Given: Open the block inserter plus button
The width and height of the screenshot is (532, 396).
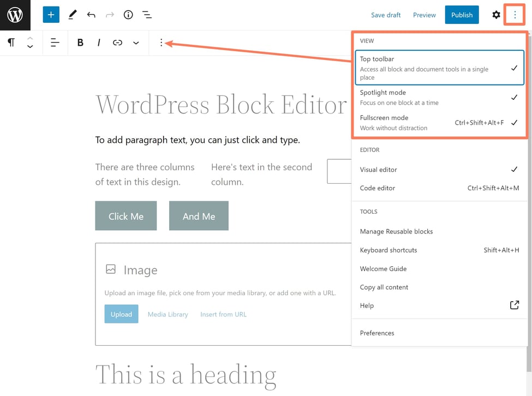Looking at the screenshot, I should coord(51,15).
